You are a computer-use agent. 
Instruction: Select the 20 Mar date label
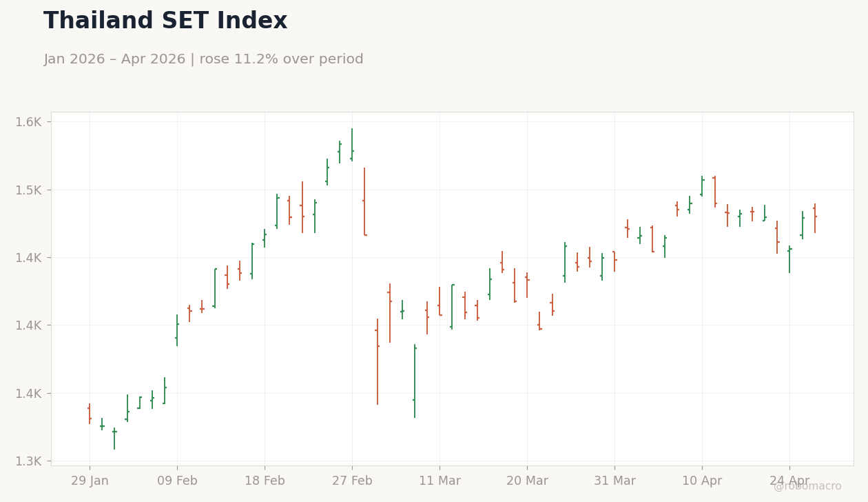(x=527, y=481)
